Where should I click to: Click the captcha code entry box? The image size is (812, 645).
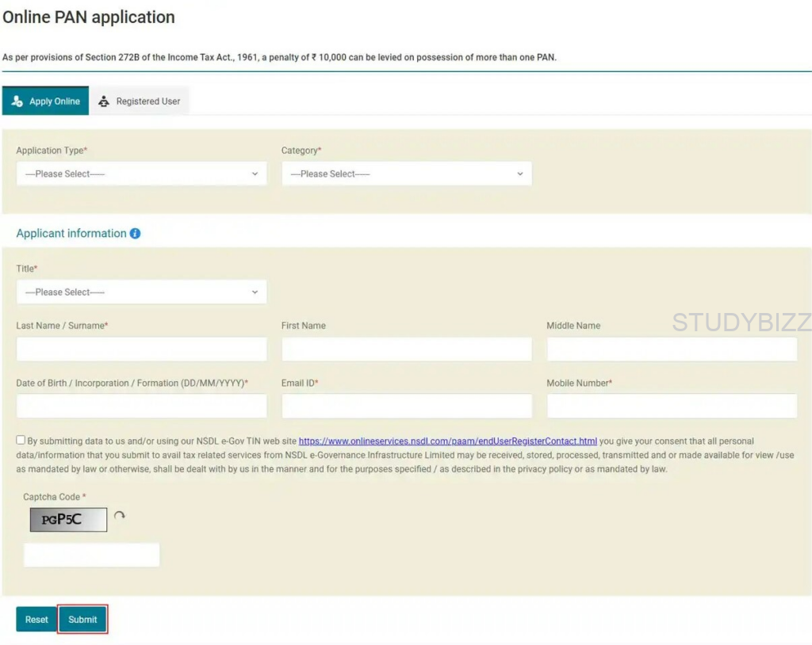92,555
